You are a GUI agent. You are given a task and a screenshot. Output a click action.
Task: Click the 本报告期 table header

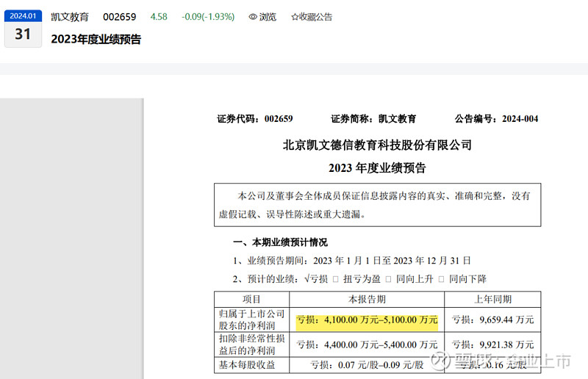coord(367,299)
